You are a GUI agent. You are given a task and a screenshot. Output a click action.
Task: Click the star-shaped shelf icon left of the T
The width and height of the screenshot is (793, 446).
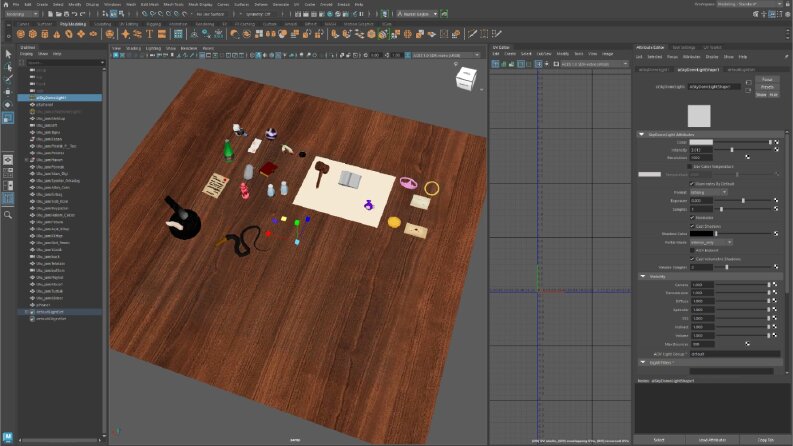pos(125,34)
